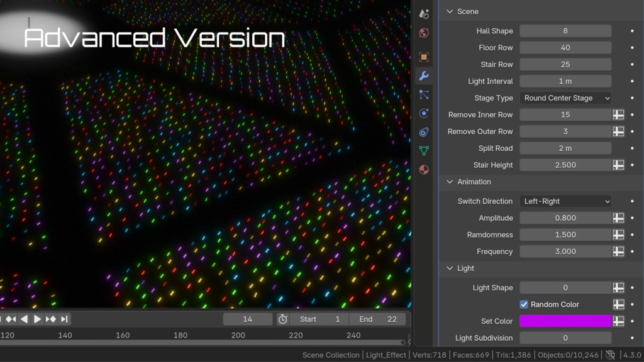The image size is (644, 362).
Task: Play the animation forward
Action: point(37,319)
